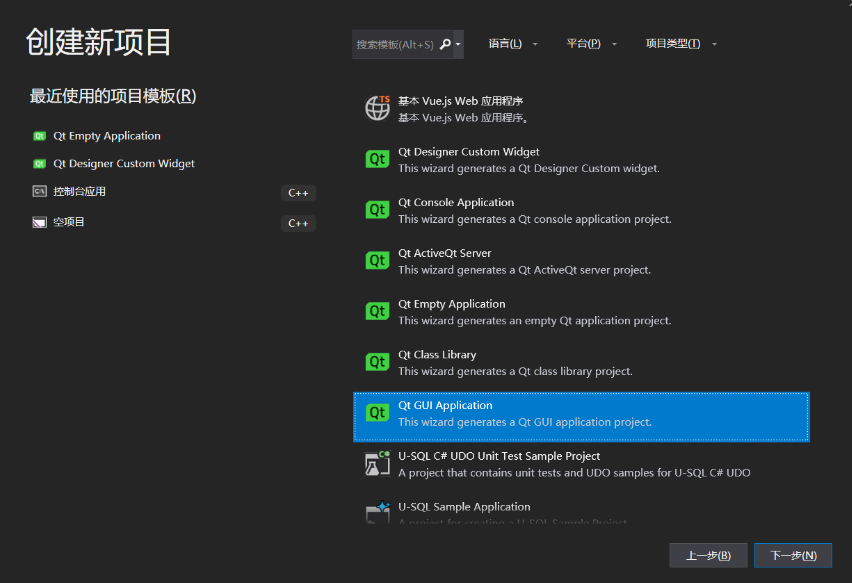Click the search magnifier icon
The image size is (852, 583).
pyautogui.click(x=445, y=44)
